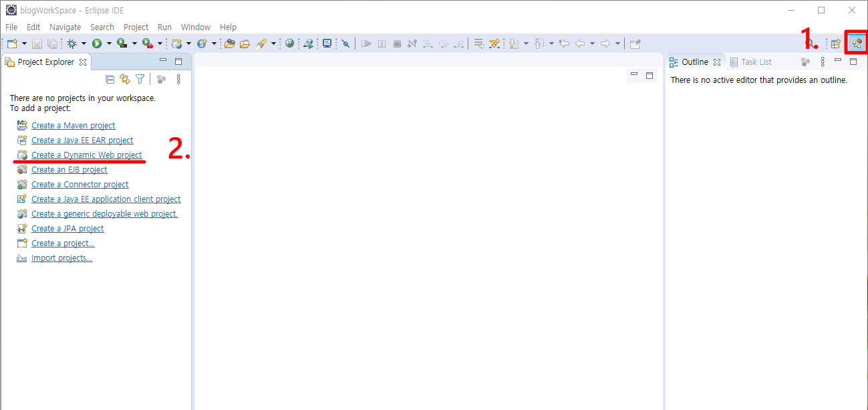
Task: Click the Previous Annotation icon
Action: pyautogui.click(x=539, y=43)
